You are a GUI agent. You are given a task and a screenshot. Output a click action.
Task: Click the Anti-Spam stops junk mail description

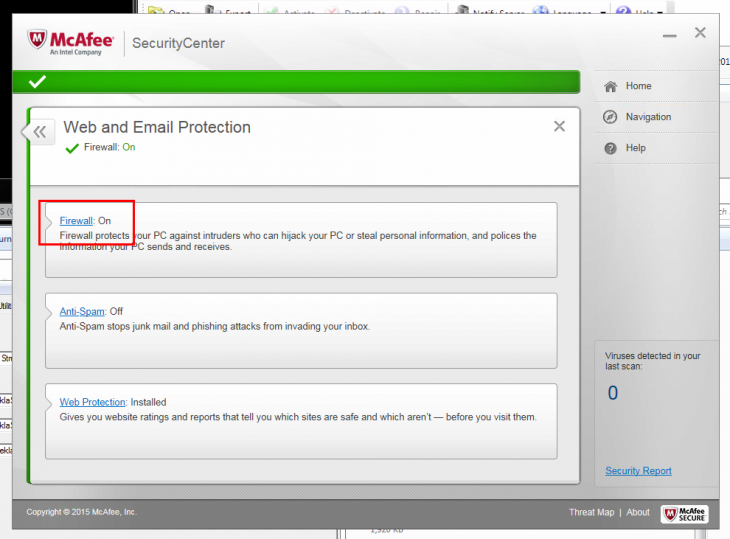[x=215, y=326]
